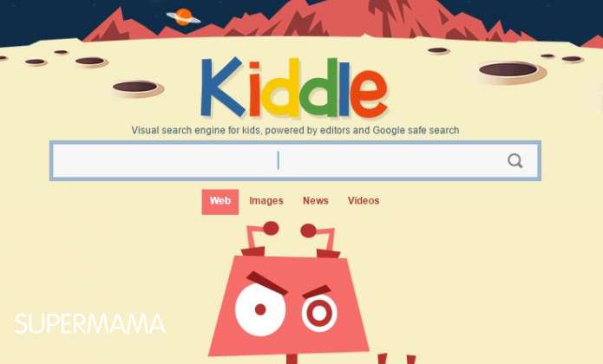603x364 pixels.
Task: Click the visual search engine tagline text
Action: (x=295, y=131)
